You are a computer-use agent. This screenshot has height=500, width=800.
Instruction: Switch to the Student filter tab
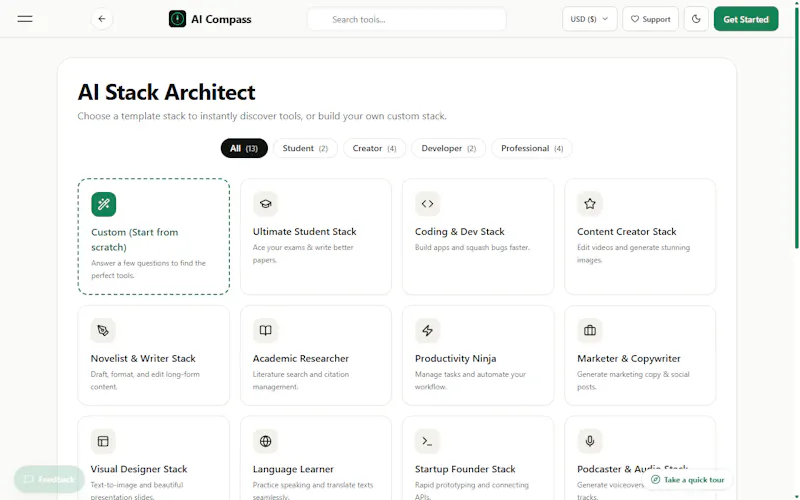[305, 148]
